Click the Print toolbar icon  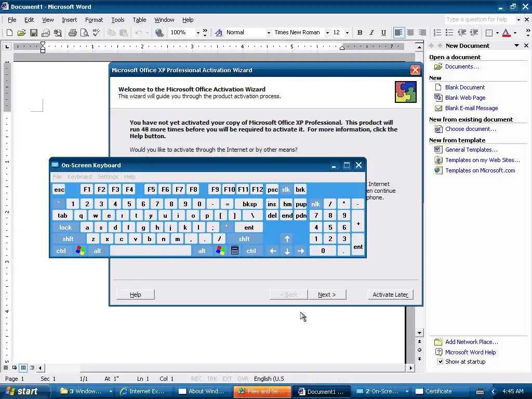tap(73, 33)
